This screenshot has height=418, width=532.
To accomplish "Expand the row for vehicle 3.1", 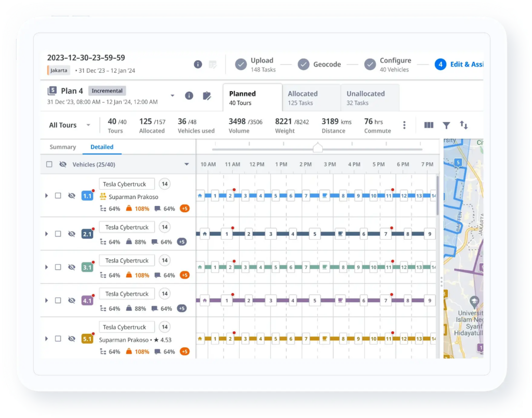I will point(46,267).
